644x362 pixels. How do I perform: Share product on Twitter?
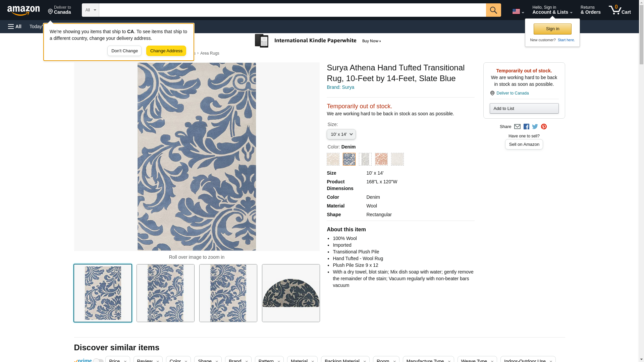point(535,127)
